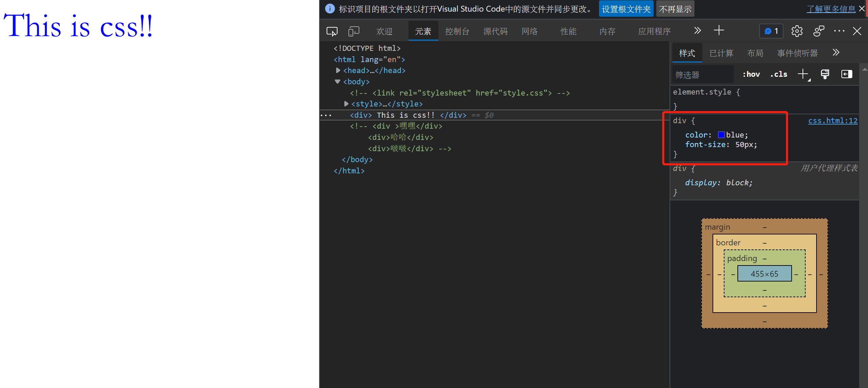Click the 筛选器 filter input
868x388 pixels.
coord(703,74)
